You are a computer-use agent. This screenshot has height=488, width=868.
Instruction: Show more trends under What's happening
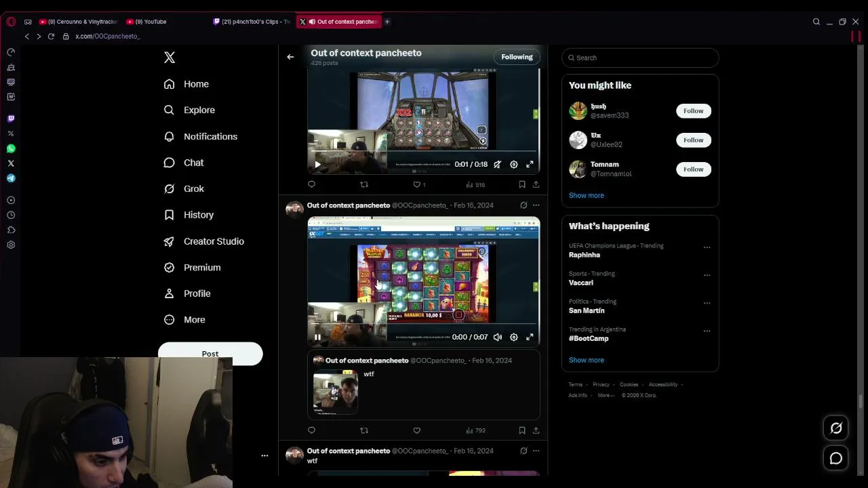pyautogui.click(x=586, y=360)
